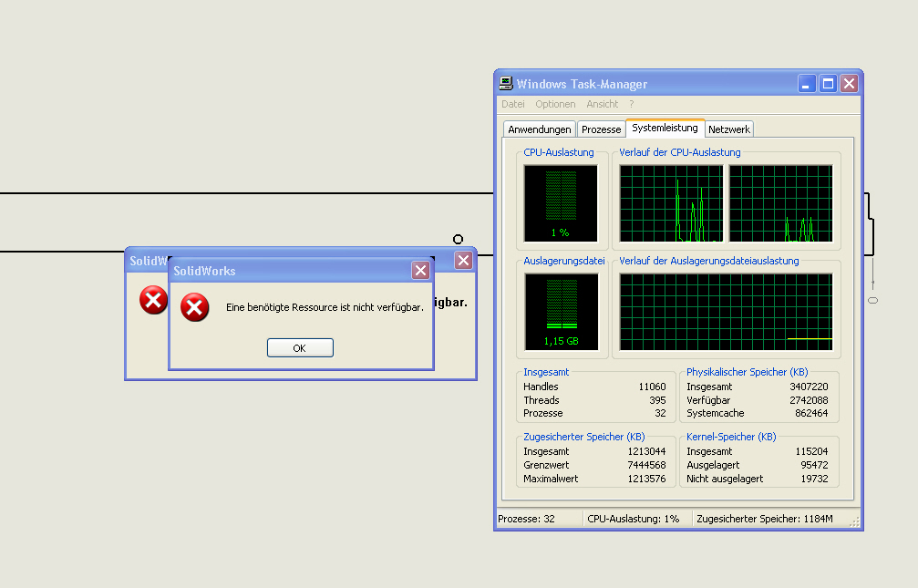The image size is (918, 588).
Task: Open the Optionen menu in Task-Manager
Action: [x=555, y=104]
